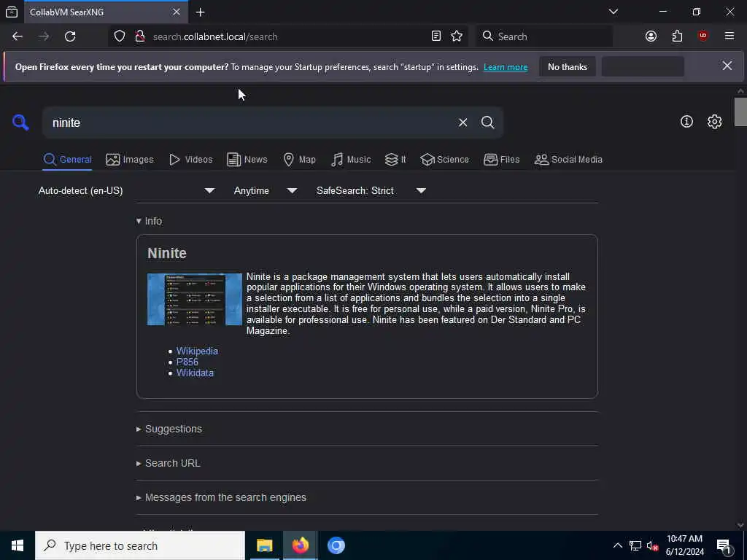
Task: View site security lock info
Action: pos(139,36)
